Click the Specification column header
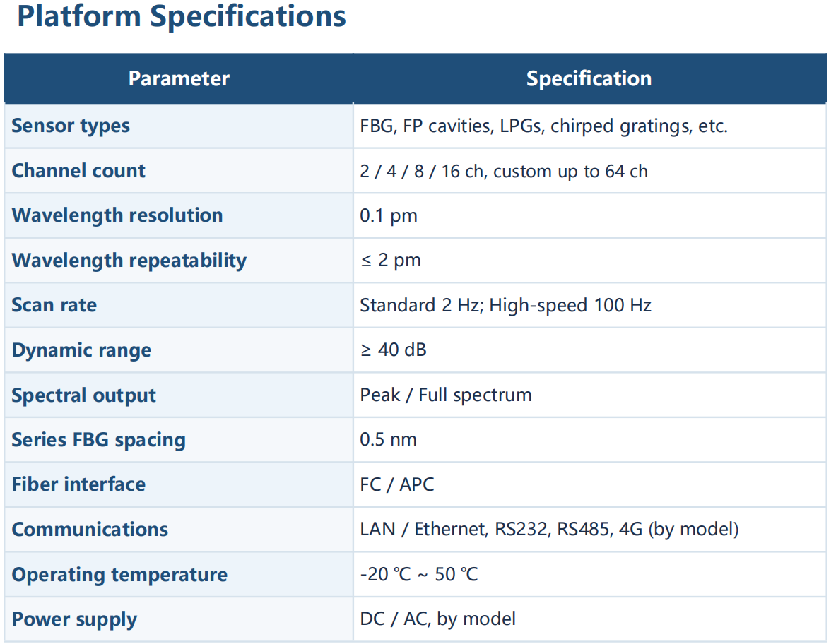Image resolution: width=831 pixels, height=644 pixels. (589, 78)
